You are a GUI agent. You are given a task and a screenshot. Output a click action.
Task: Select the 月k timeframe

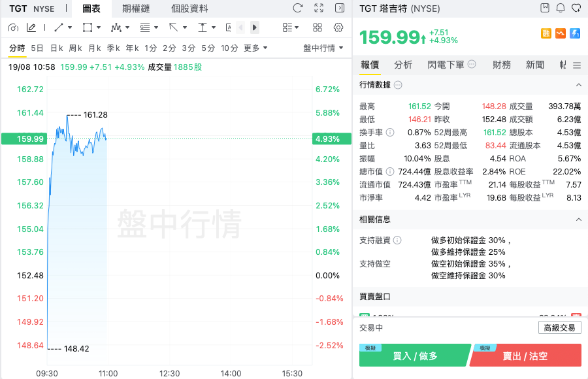(x=95, y=48)
